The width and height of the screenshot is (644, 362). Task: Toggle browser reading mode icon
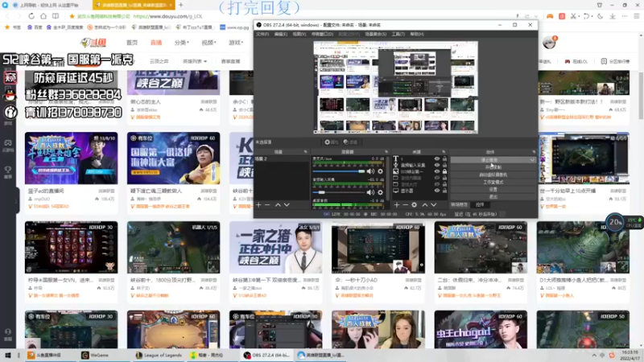(56, 16)
